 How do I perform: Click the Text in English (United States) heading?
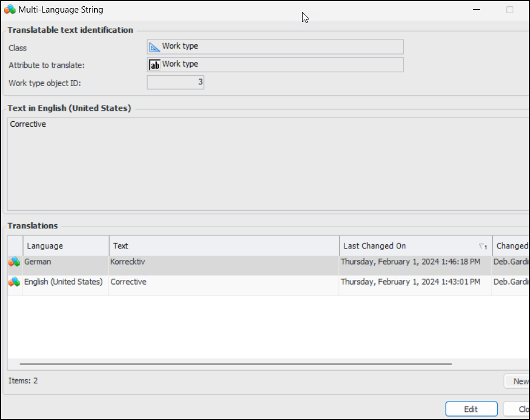click(69, 108)
